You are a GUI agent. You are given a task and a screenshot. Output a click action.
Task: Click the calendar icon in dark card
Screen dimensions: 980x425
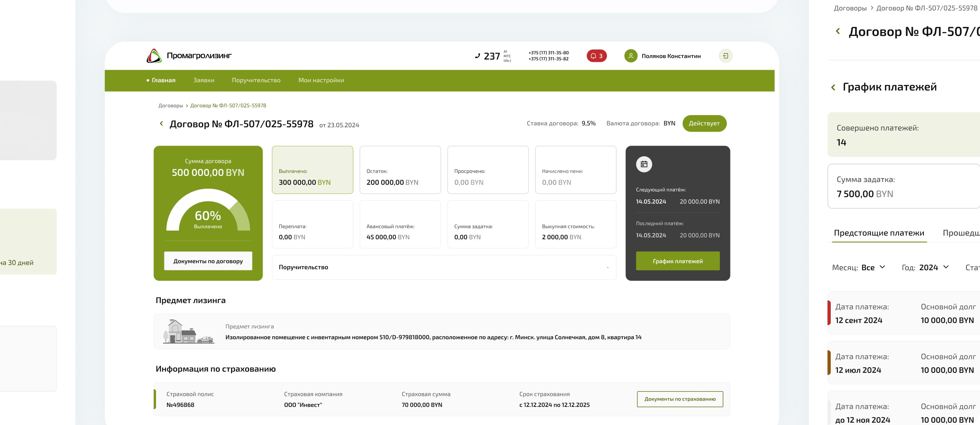pos(644,164)
